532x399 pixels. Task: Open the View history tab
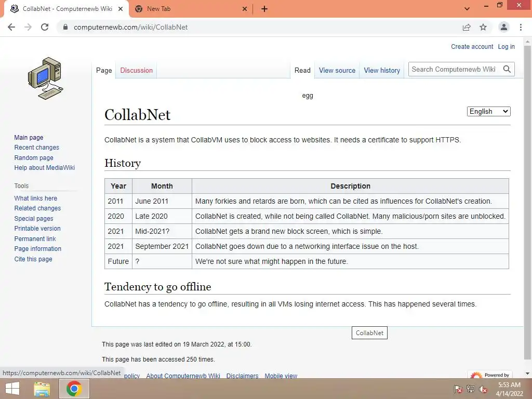382,70
